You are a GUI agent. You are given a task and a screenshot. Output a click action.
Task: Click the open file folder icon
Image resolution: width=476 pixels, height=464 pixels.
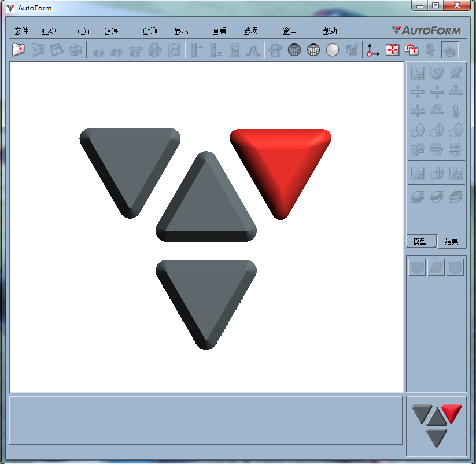(x=18, y=50)
